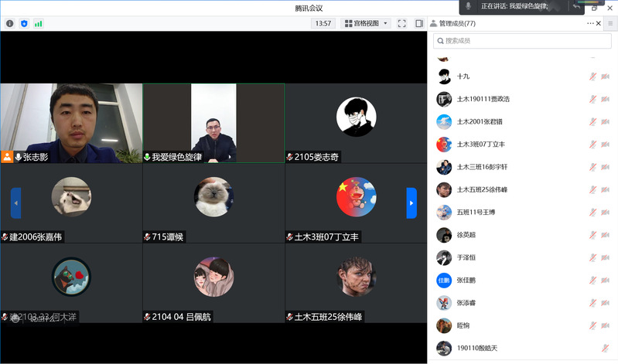The height and width of the screenshot is (364, 618).
Task: Check the green network signal icon
Action: click(38, 24)
